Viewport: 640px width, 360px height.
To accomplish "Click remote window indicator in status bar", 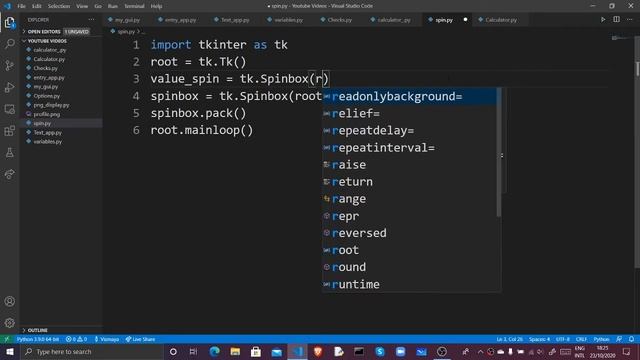I will point(7,339).
